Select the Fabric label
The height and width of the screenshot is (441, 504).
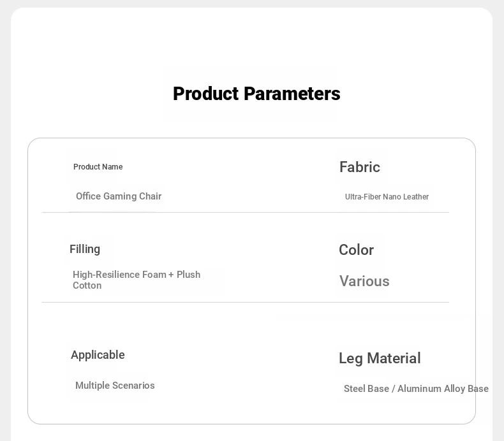click(x=360, y=167)
